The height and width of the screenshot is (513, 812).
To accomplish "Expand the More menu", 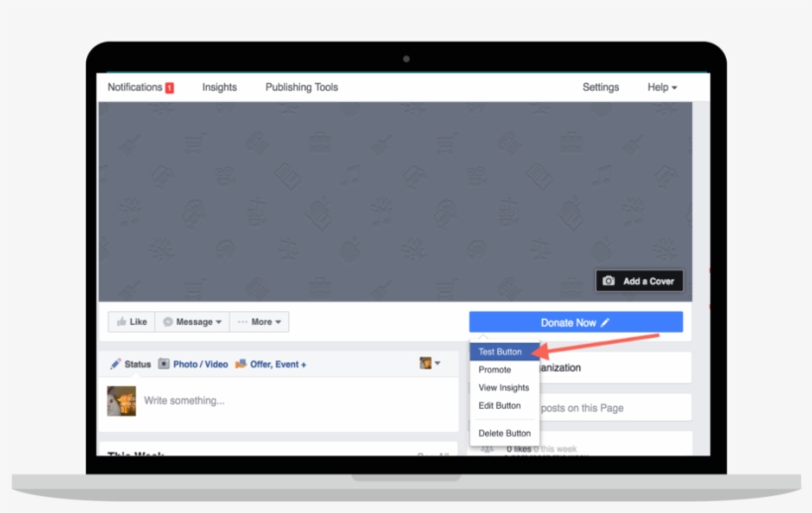I will point(258,322).
